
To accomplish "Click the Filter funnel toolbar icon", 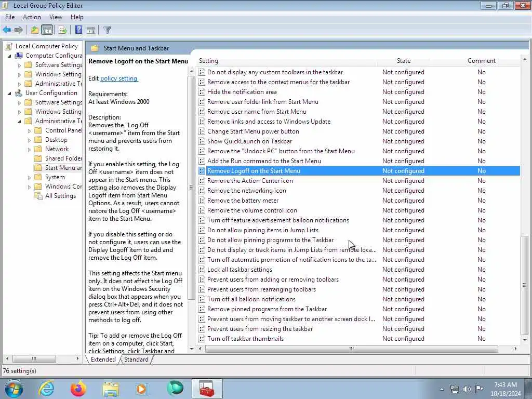I will pyautogui.click(x=107, y=30).
